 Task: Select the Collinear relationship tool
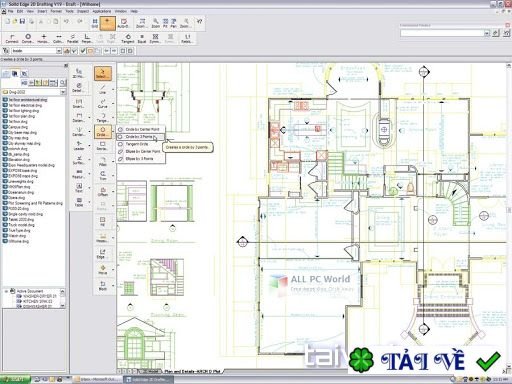[58, 38]
